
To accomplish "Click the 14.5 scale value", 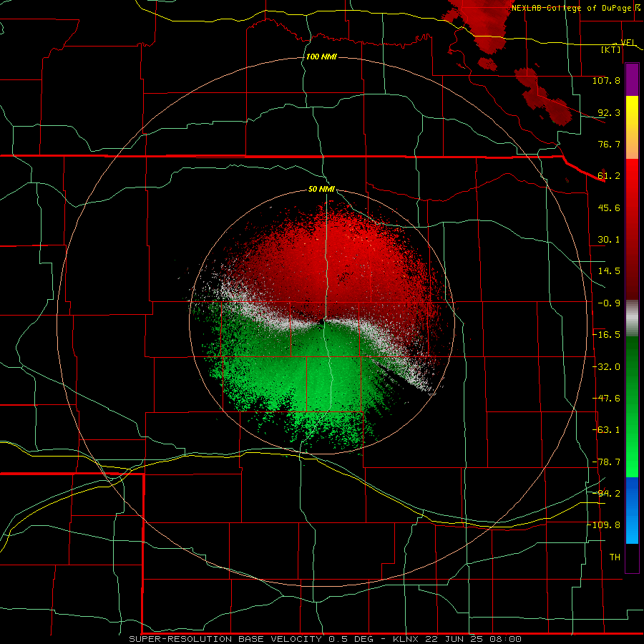I will click(609, 271).
